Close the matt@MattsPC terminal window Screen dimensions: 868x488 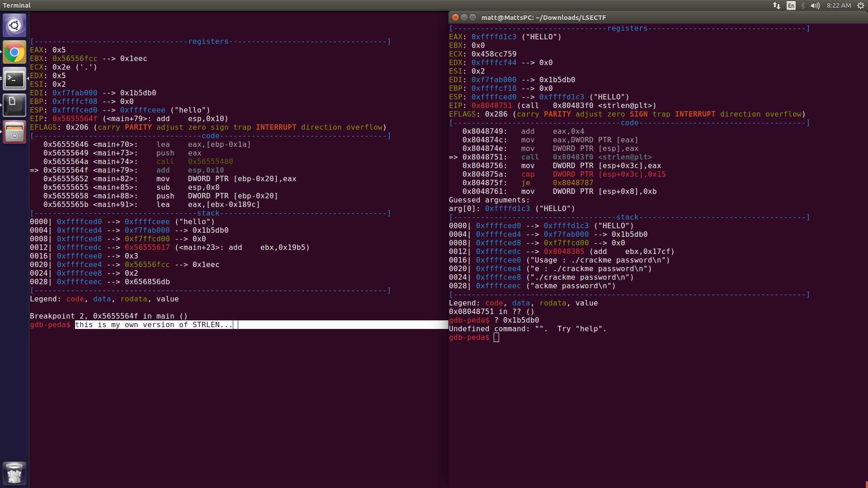456,18
